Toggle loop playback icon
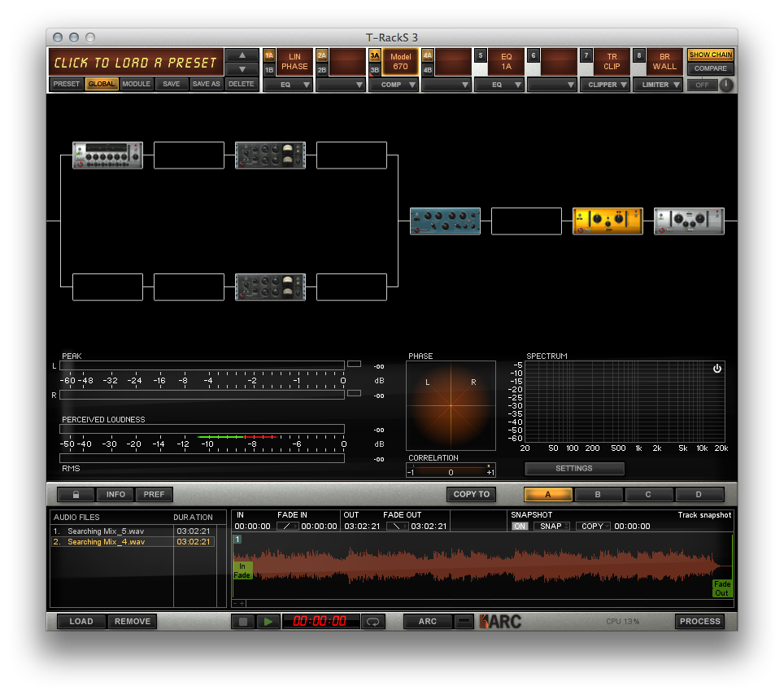The image size is (784, 695). pos(373,622)
